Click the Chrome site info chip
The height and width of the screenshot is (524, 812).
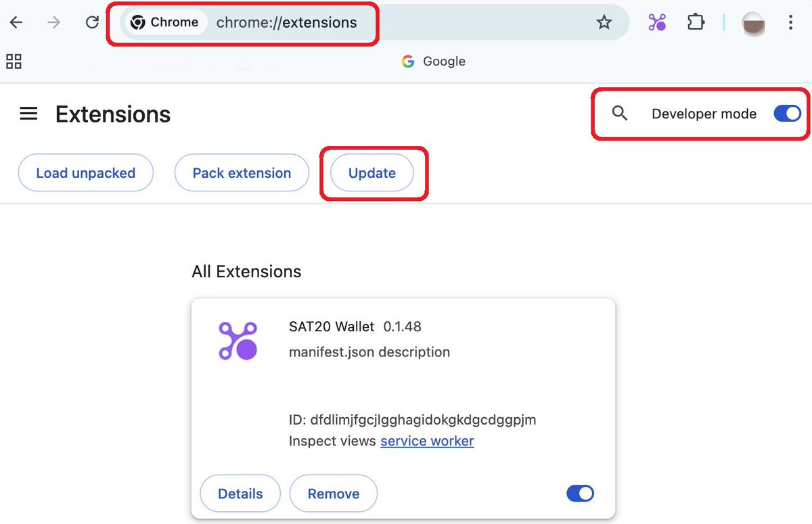point(166,22)
